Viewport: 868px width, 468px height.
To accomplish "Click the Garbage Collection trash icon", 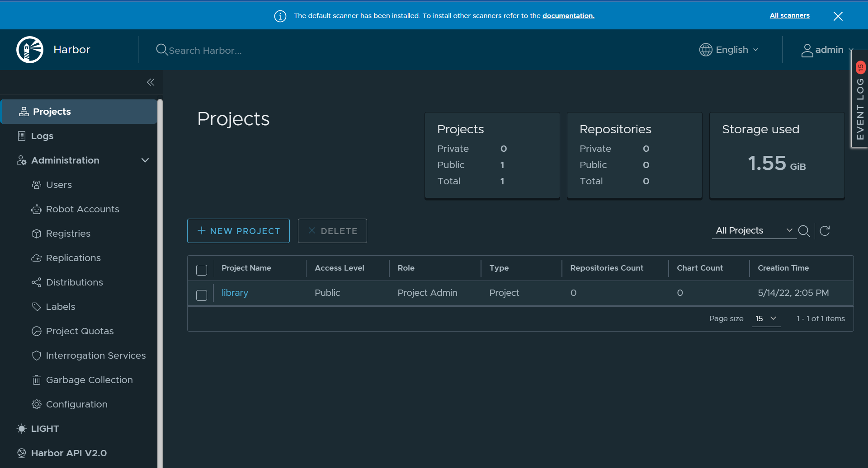I will click(x=37, y=380).
